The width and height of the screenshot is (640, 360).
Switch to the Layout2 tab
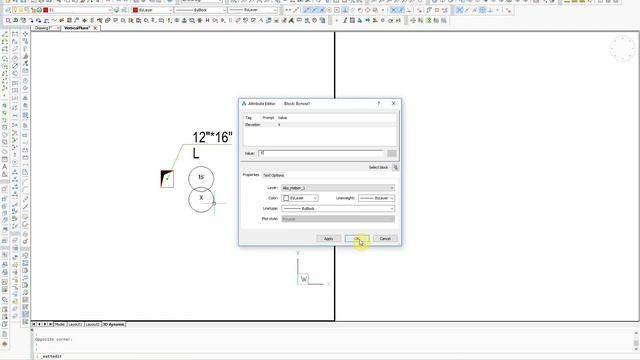[92, 324]
